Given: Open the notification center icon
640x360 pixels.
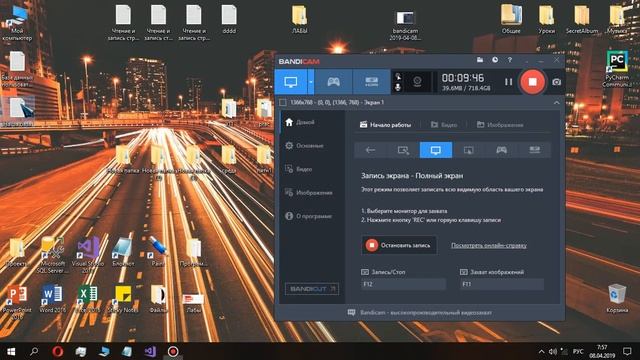Looking at the screenshot, I should tap(627, 351).
